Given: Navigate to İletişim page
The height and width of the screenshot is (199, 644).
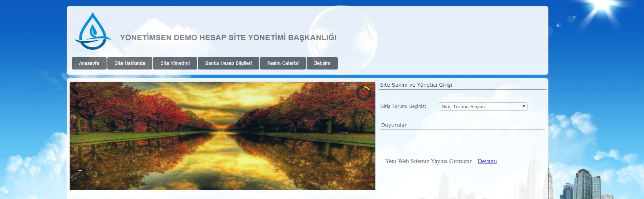Looking at the screenshot, I should [322, 63].
